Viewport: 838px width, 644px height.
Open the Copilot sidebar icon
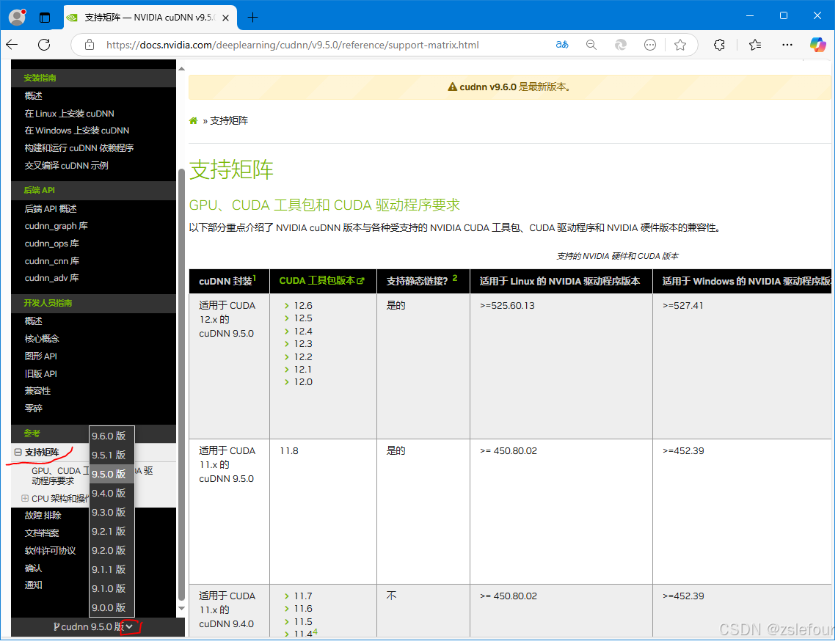click(x=817, y=45)
